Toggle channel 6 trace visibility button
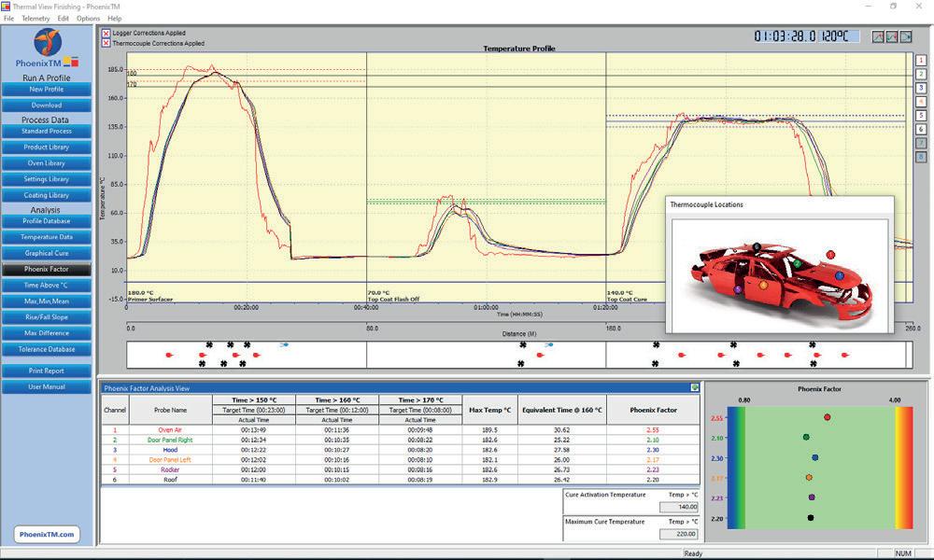The image size is (934, 560). click(921, 129)
